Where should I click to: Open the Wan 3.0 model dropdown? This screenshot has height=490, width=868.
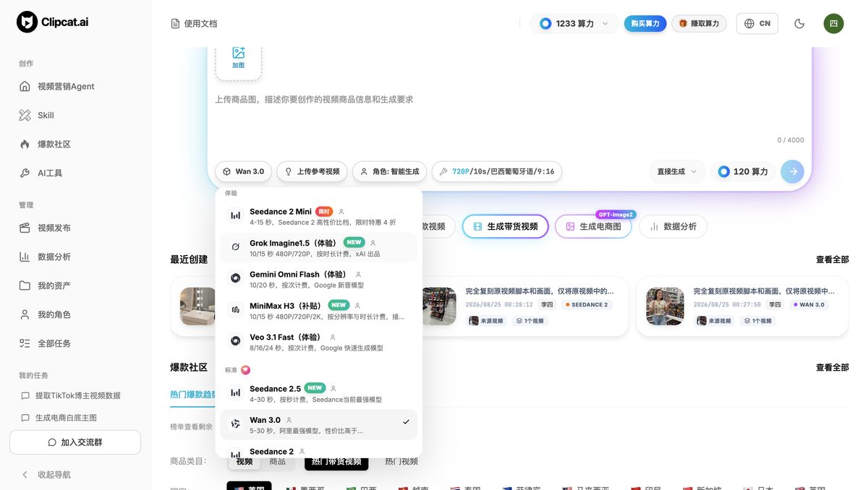point(244,172)
